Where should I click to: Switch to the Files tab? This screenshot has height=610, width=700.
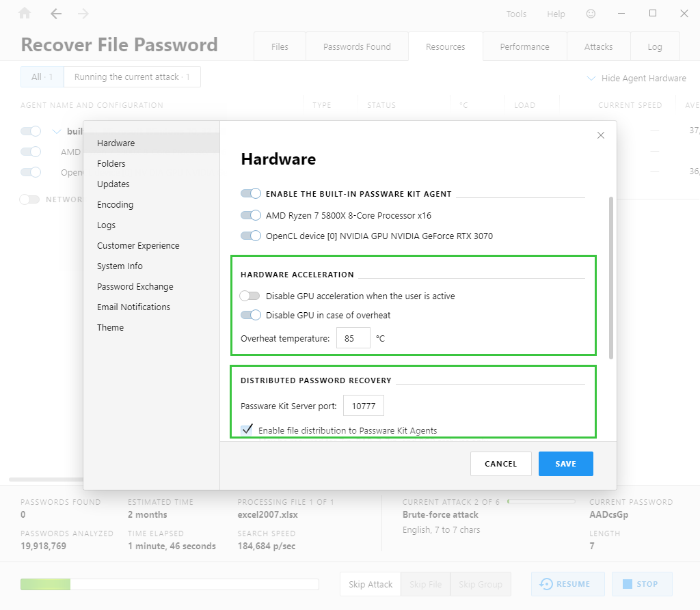[x=280, y=46]
